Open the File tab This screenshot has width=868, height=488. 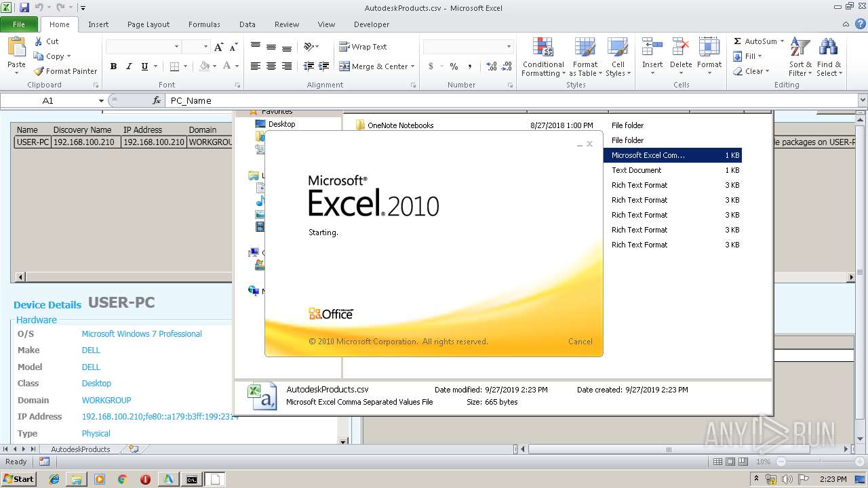tap(19, 24)
